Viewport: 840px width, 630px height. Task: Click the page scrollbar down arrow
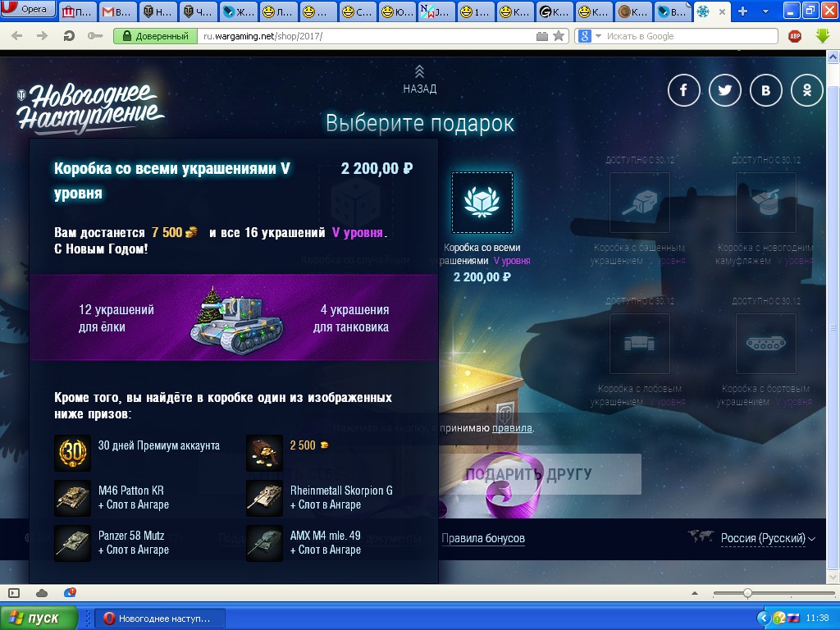point(833,577)
